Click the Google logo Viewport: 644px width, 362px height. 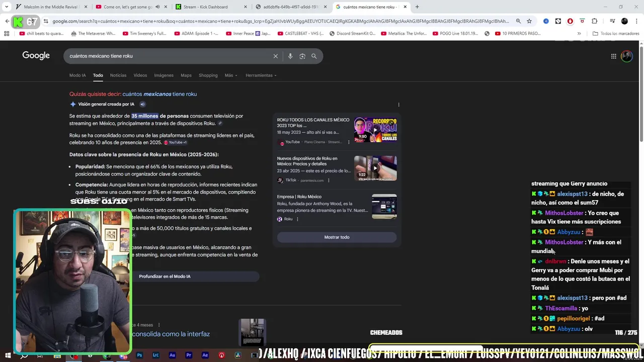point(36,55)
